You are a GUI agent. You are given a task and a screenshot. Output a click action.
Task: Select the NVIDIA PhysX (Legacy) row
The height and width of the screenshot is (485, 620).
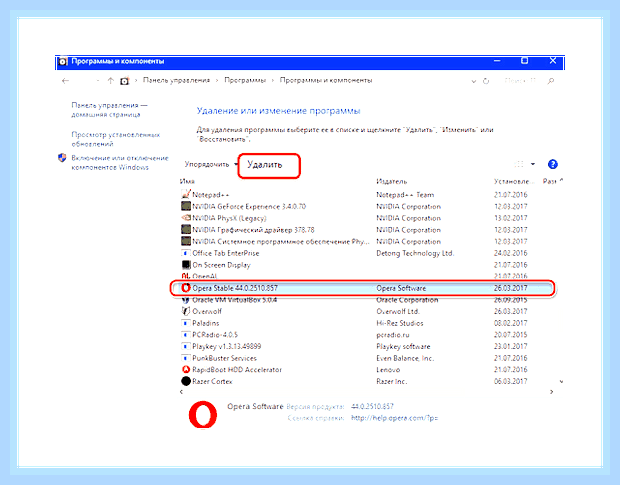[x=354, y=218]
